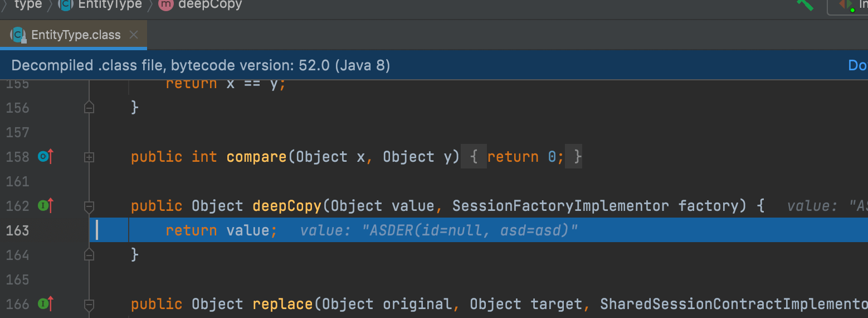Select the EntityType.class editor tab
This screenshot has height=318, width=868.
[76, 35]
